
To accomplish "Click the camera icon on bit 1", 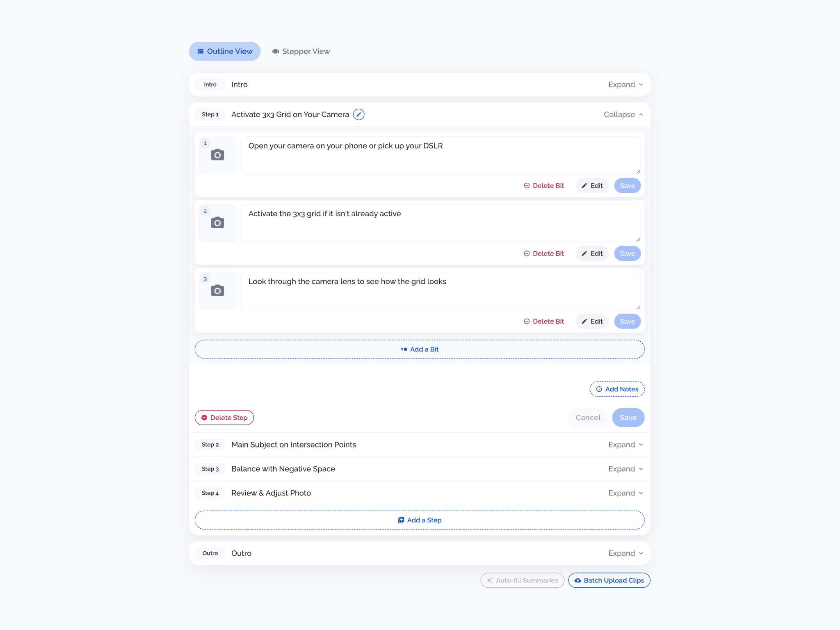I will click(218, 154).
